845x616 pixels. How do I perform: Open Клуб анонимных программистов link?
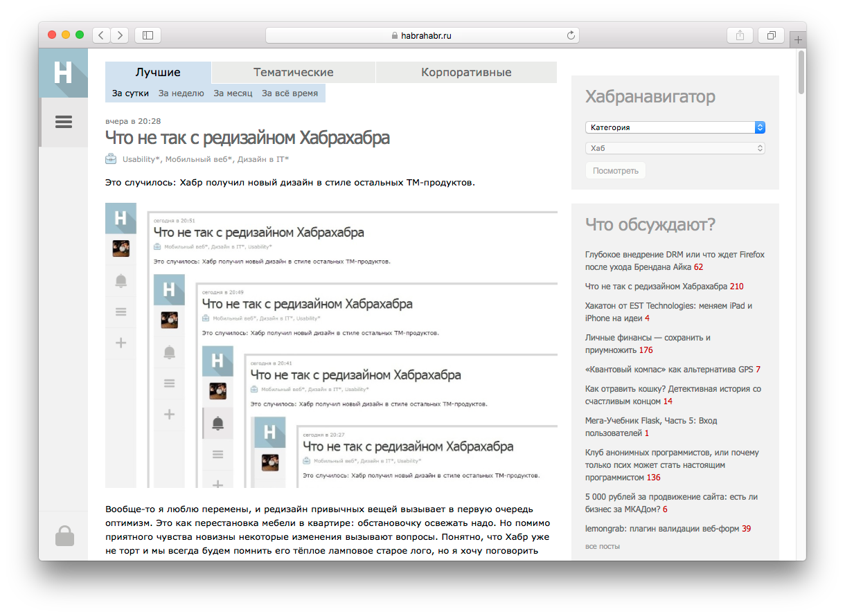672,464
